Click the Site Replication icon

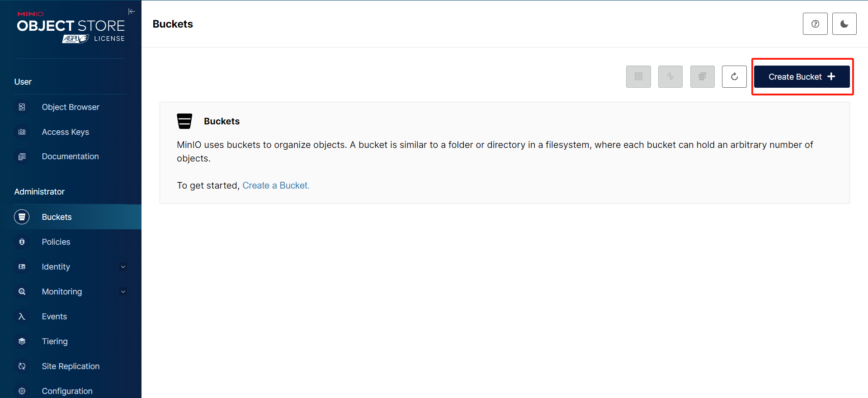pyautogui.click(x=22, y=366)
